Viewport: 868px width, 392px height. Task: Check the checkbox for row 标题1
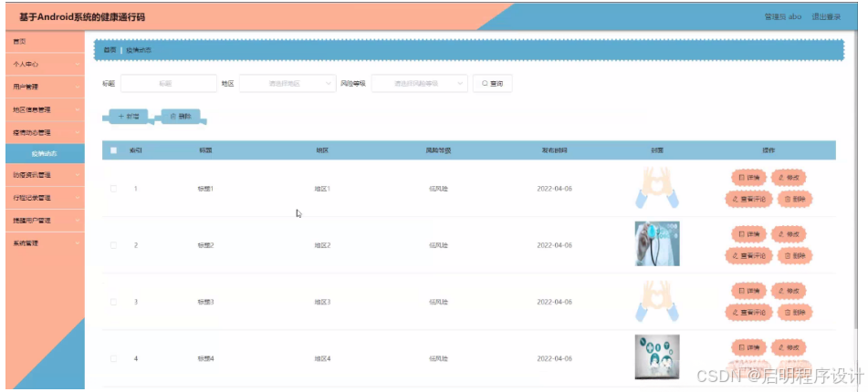click(113, 189)
